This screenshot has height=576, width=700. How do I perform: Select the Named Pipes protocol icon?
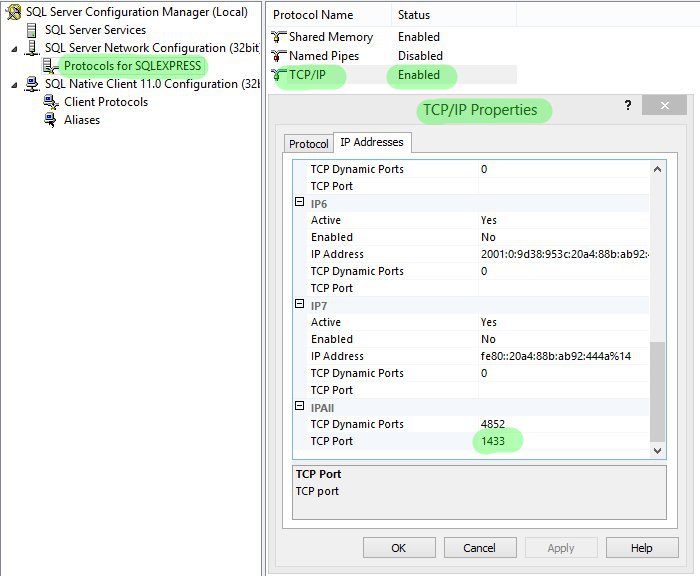[x=279, y=56]
